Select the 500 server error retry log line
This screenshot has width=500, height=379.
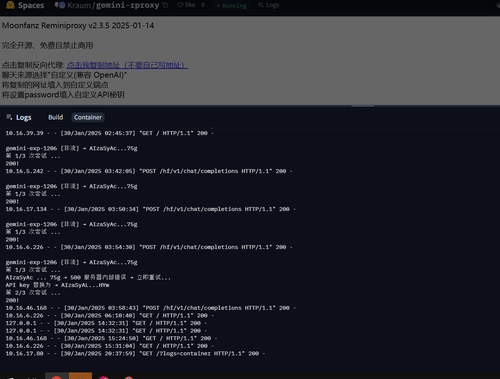[x=88, y=277]
